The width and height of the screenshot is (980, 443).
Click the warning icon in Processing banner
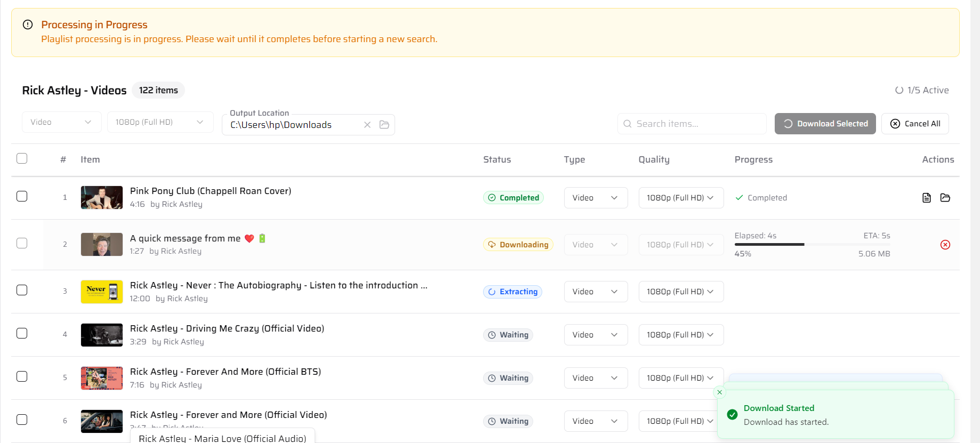(x=28, y=25)
